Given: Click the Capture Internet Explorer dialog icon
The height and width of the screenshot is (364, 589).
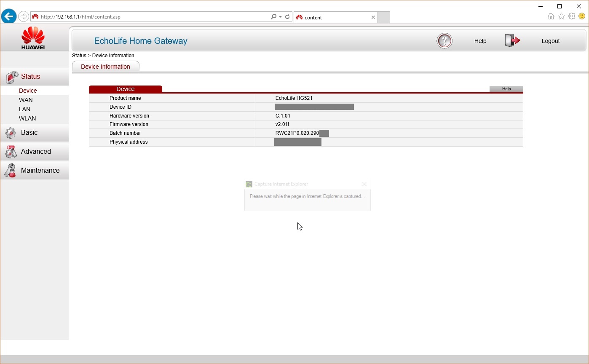Looking at the screenshot, I should click(x=249, y=184).
